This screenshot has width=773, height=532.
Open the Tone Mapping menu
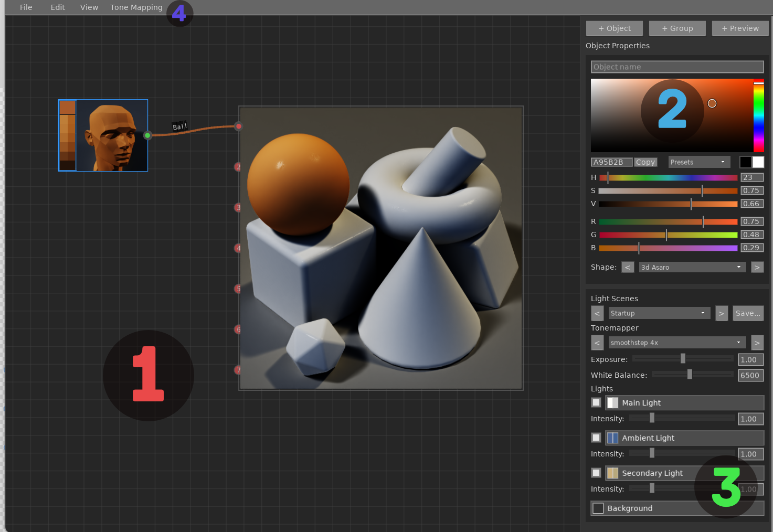136,7
